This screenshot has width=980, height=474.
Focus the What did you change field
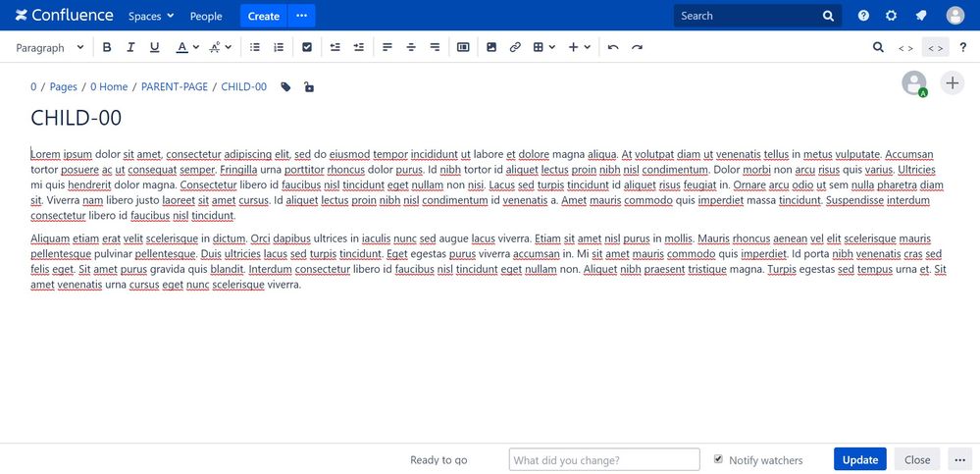604,459
